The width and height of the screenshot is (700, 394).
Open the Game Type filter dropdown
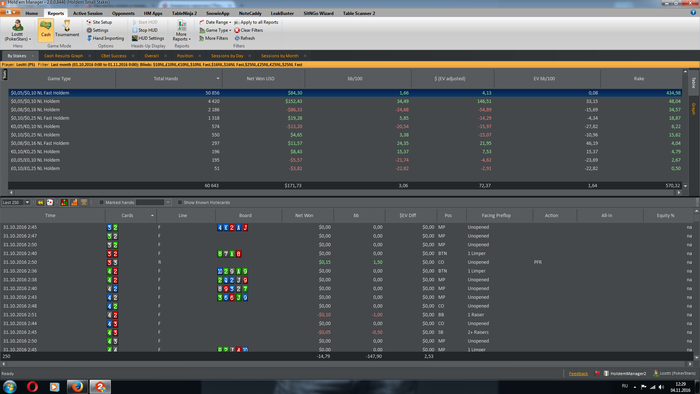215,30
